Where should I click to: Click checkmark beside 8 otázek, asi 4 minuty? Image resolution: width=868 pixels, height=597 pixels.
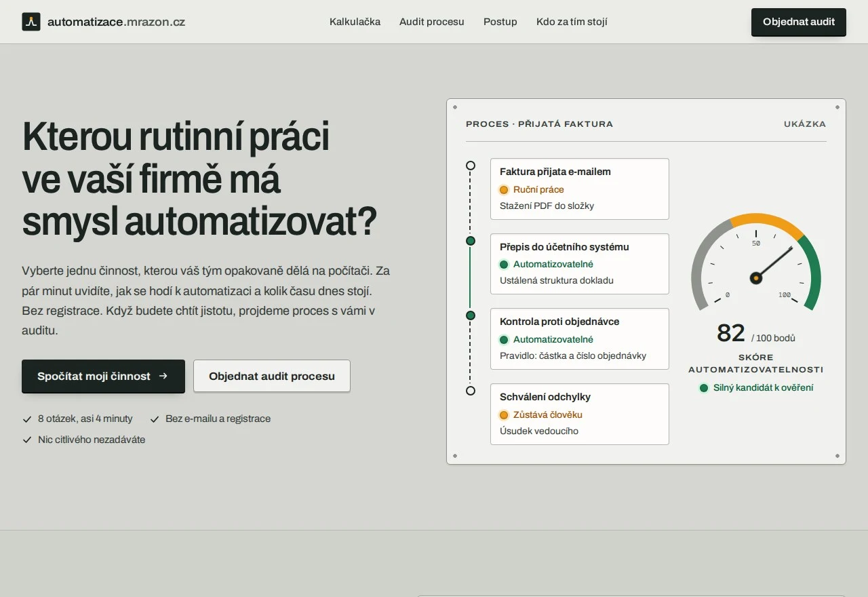27,419
